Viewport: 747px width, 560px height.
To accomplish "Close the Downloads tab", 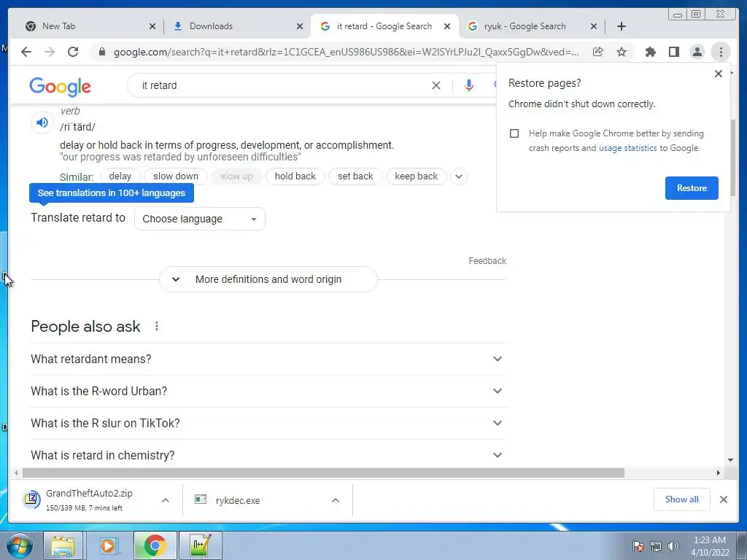I will click(x=300, y=26).
